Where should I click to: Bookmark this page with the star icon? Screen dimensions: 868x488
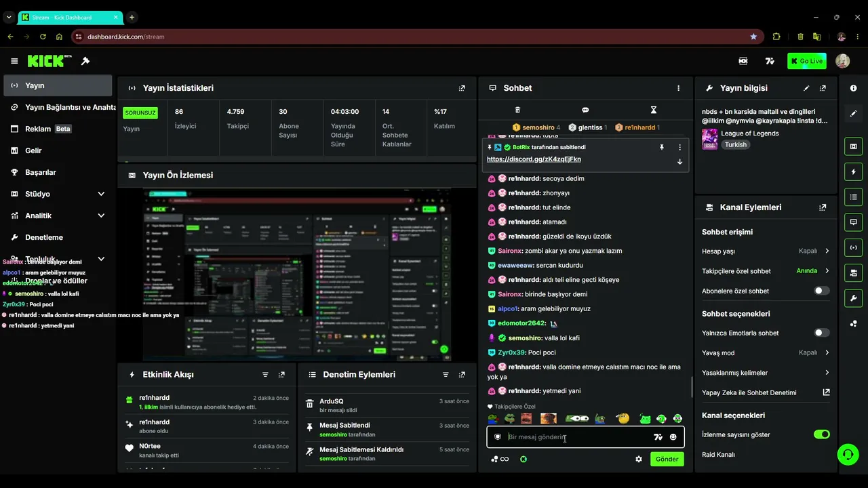(x=753, y=37)
